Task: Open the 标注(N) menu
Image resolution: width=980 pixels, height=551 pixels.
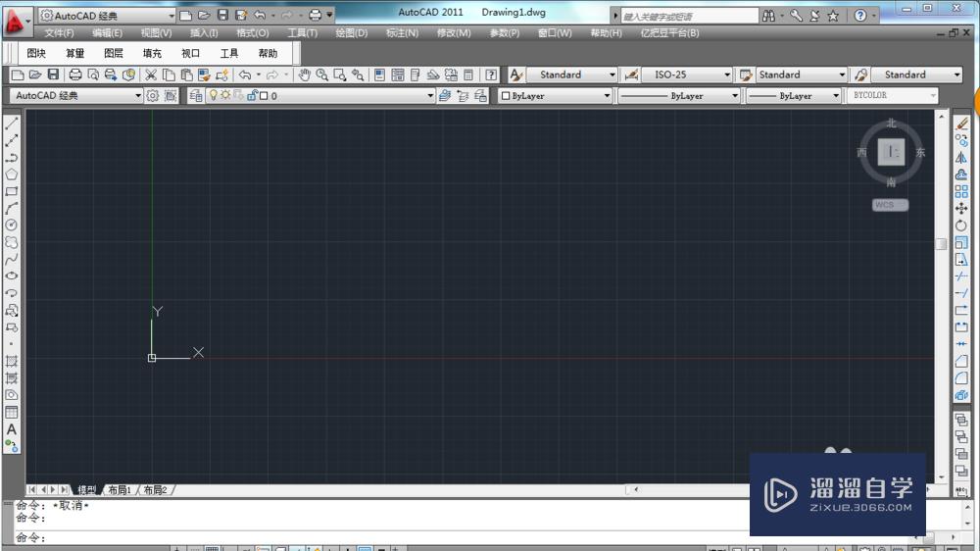Action: pos(402,33)
